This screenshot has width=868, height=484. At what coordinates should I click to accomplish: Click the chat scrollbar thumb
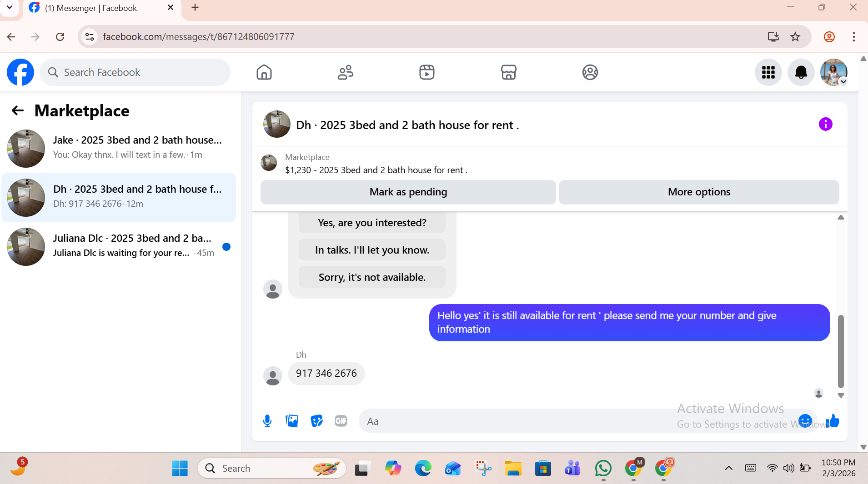[x=841, y=351]
